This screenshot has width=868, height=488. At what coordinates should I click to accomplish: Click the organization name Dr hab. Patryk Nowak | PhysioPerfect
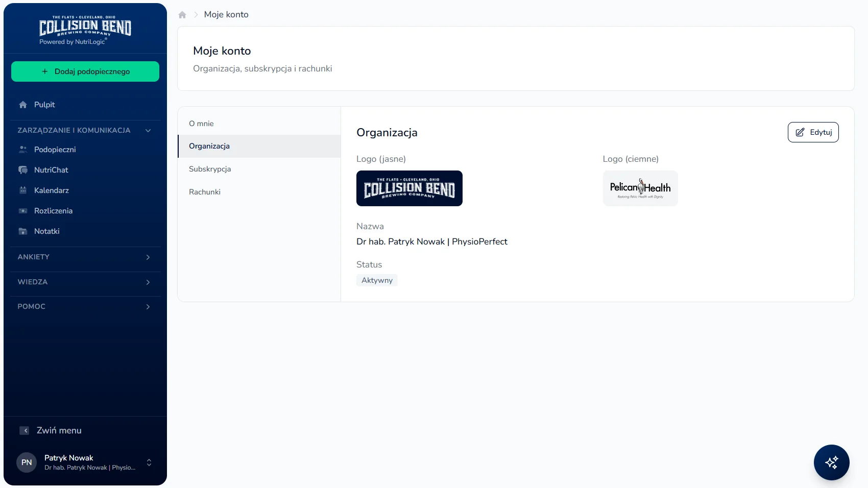pos(432,241)
